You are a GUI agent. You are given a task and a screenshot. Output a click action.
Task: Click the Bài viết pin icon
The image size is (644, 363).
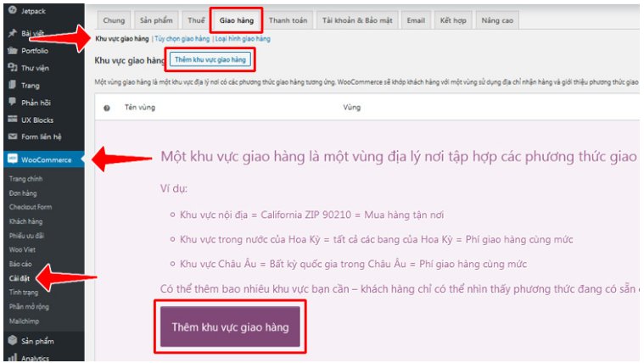(11, 33)
